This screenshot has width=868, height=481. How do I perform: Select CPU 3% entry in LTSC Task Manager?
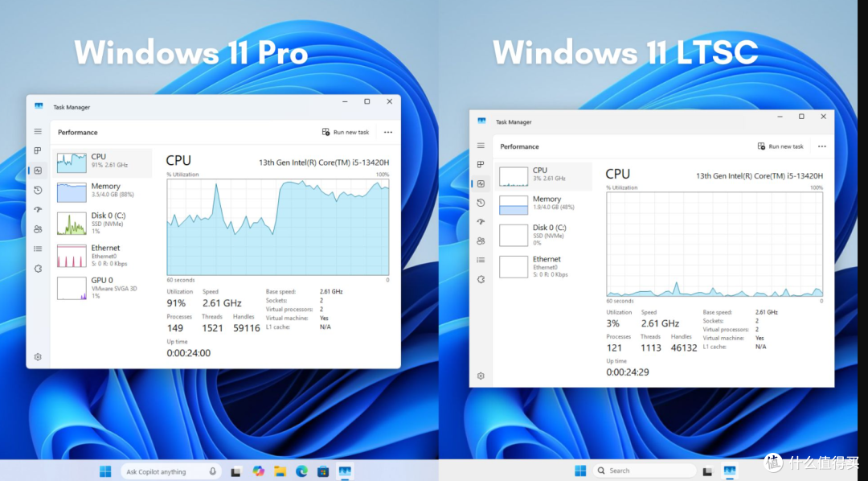click(x=543, y=176)
